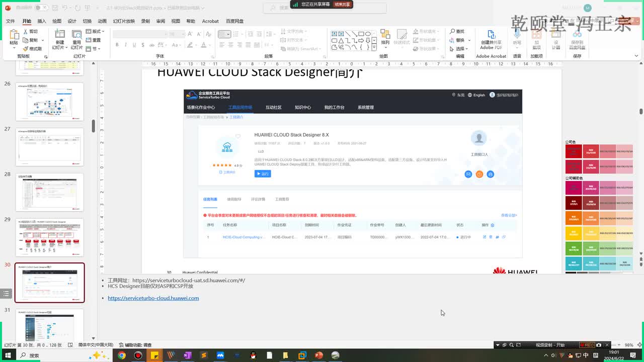Toggle the bullets list button
The width and height of the screenshot is (644, 362).
pyautogui.click(x=222, y=34)
